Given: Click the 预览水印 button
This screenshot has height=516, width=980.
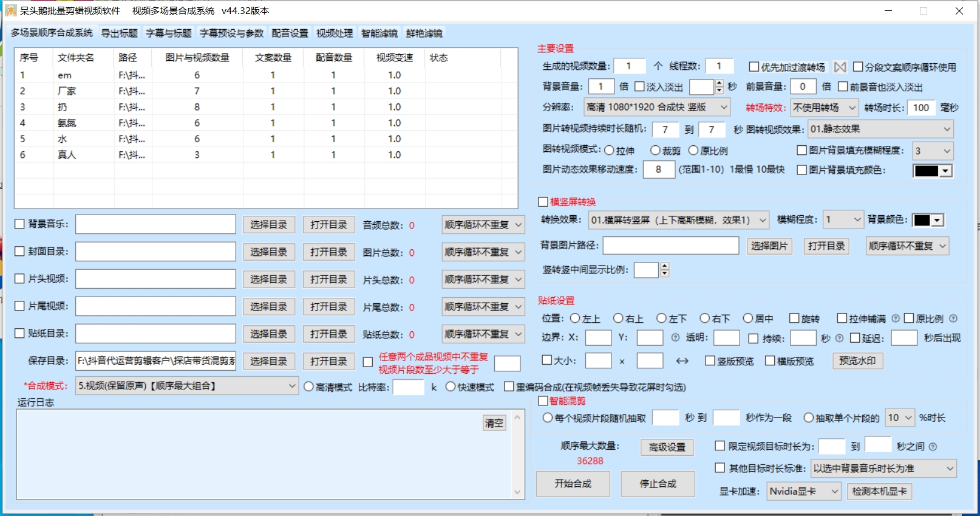Looking at the screenshot, I should (857, 361).
